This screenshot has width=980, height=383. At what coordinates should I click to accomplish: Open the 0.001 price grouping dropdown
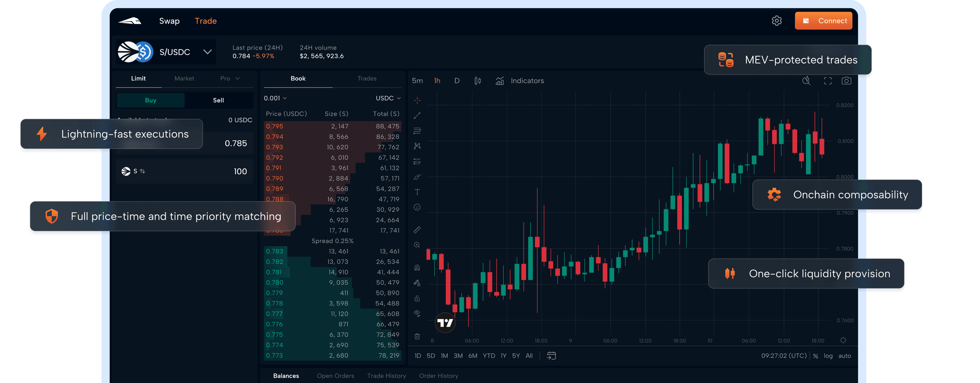pyautogui.click(x=275, y=98)
